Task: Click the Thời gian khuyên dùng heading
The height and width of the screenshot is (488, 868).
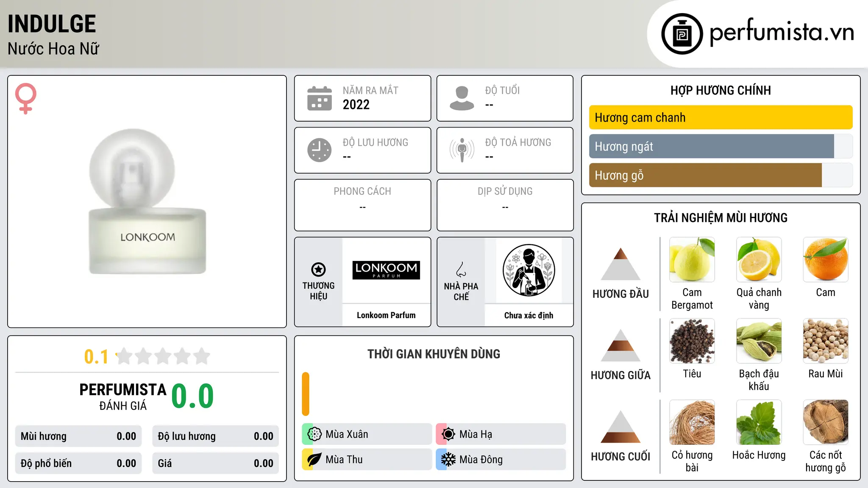Action: click(434, 354)
